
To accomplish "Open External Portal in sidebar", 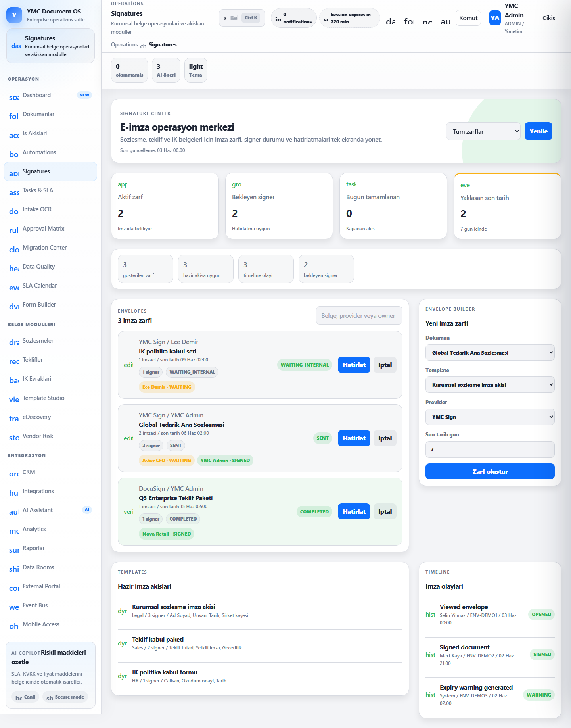I will pos(50,586).
